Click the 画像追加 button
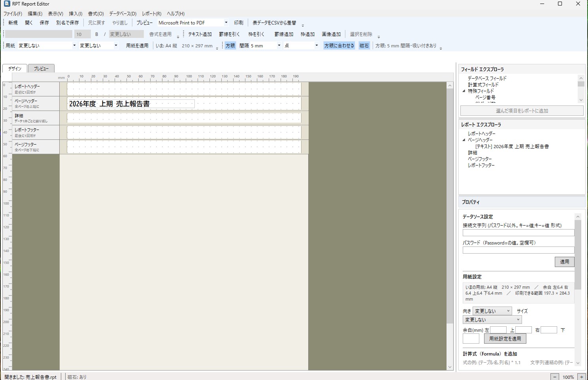 coord(331,34)
